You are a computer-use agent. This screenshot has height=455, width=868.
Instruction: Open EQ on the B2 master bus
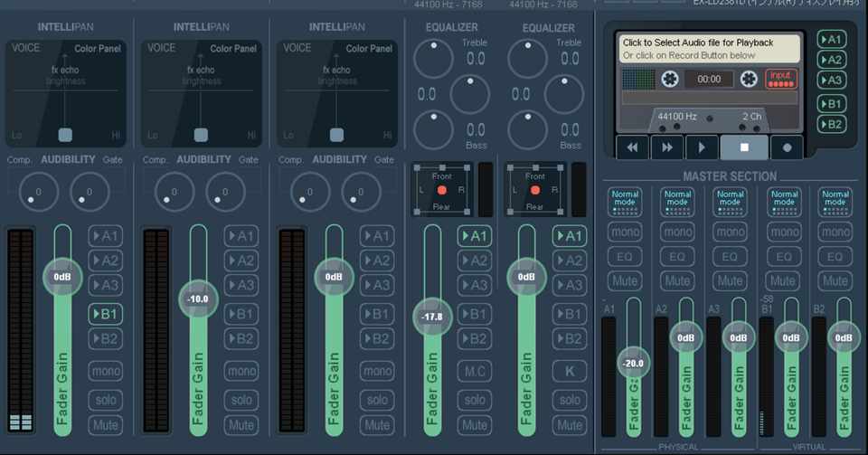click(835, 256)
